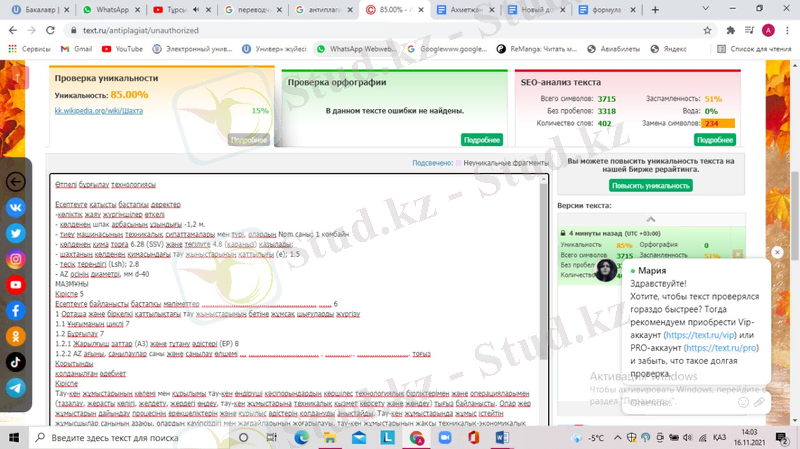The image size is (800, 449).
Task: Switch keyboard language КАЗ indicator
Action: (x=719, y=438)
